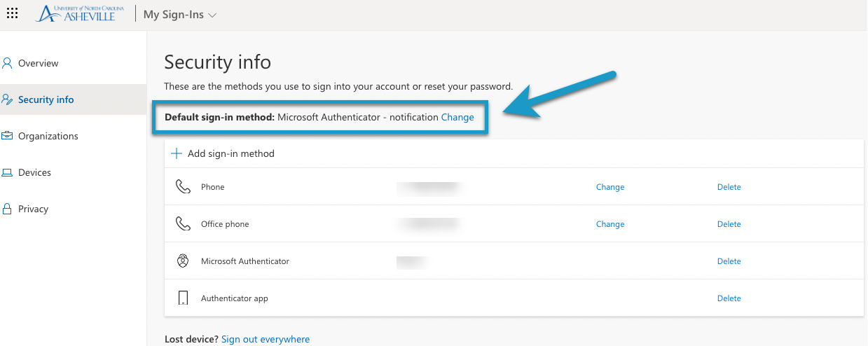Open Devices section in sidebar
Viewport: 868px width, 346px height.
tap(34, 172)
